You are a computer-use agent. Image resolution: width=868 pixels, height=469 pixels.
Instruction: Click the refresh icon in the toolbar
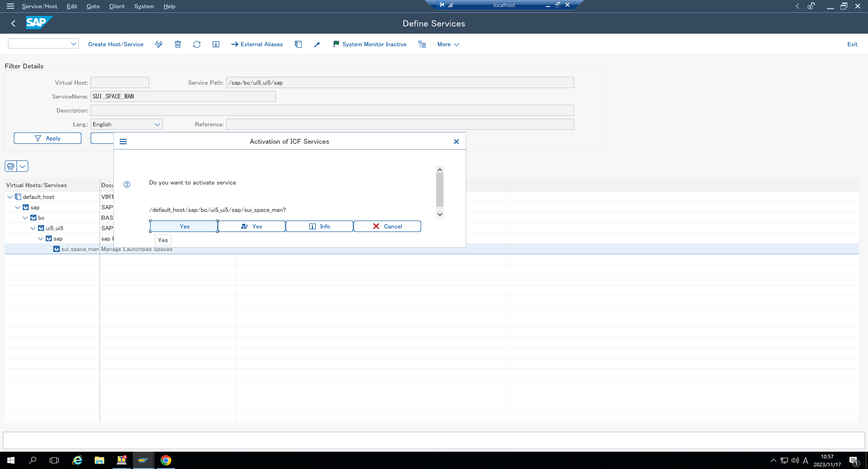(197, 44)
